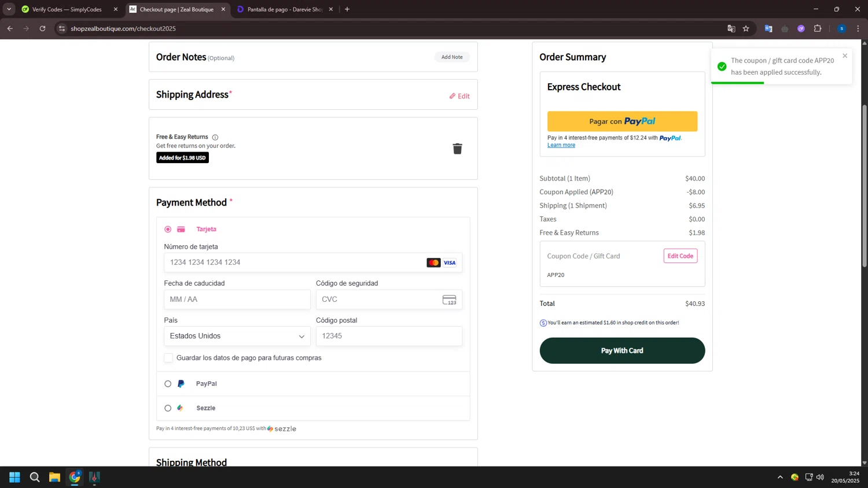Screen dimensions: 868x488
Task: Select Checkout page | Zeal Boutique tab
Action: point(176,9)
